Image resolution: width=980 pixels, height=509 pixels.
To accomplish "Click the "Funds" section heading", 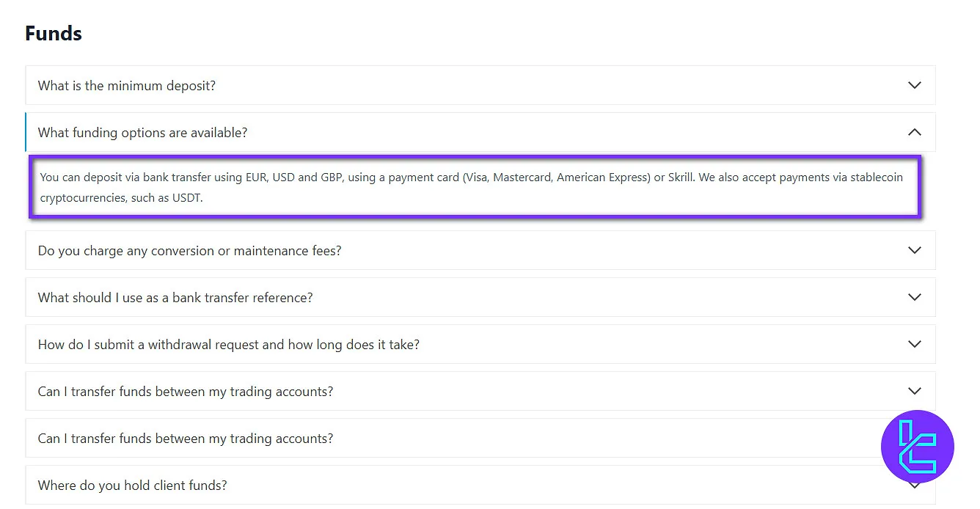I will pyautogui.click(x=54, y=34).
